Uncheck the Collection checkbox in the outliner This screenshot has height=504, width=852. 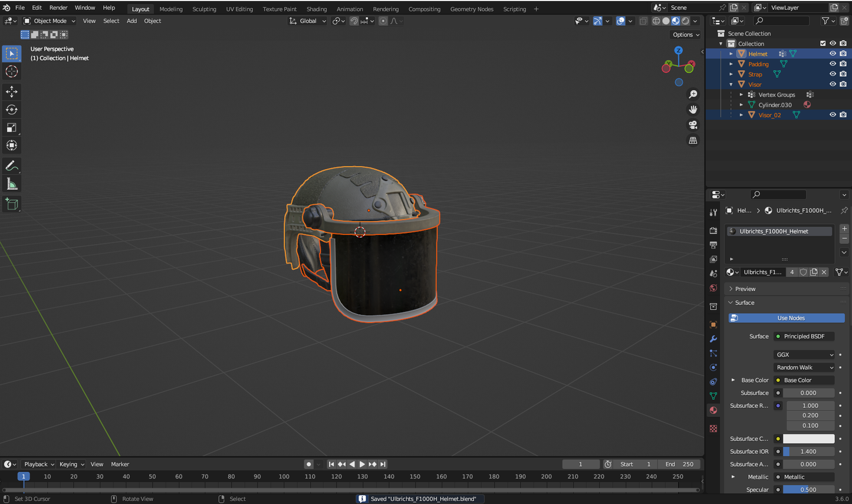(x=823, y=43)
